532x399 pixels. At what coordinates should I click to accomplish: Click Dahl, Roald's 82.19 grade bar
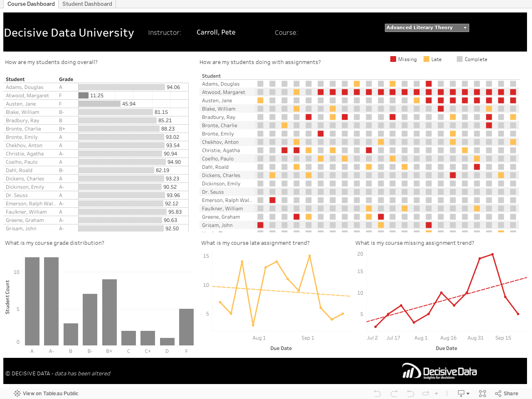pyautogui.click(x=116, y=170)
